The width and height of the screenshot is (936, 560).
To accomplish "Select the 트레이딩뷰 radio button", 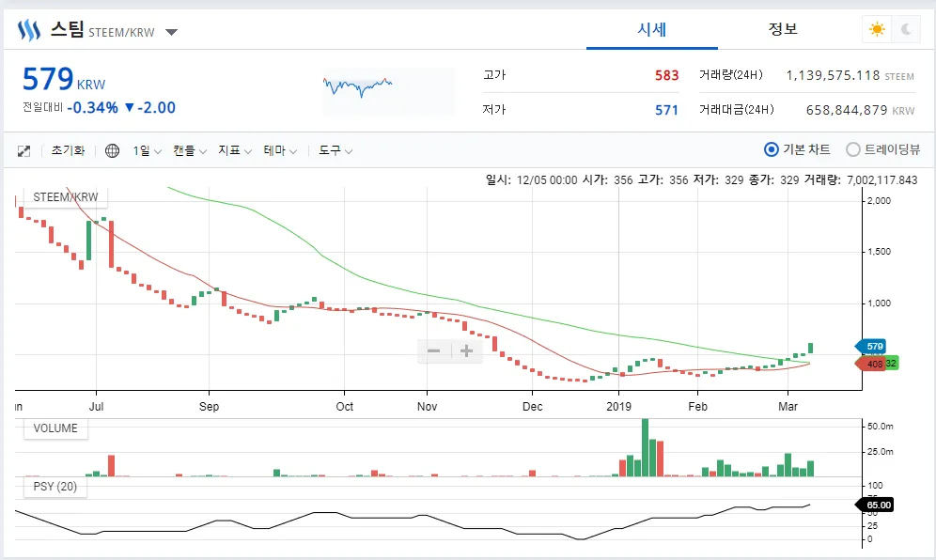I will pyautogui.click(x=853, y=149).
